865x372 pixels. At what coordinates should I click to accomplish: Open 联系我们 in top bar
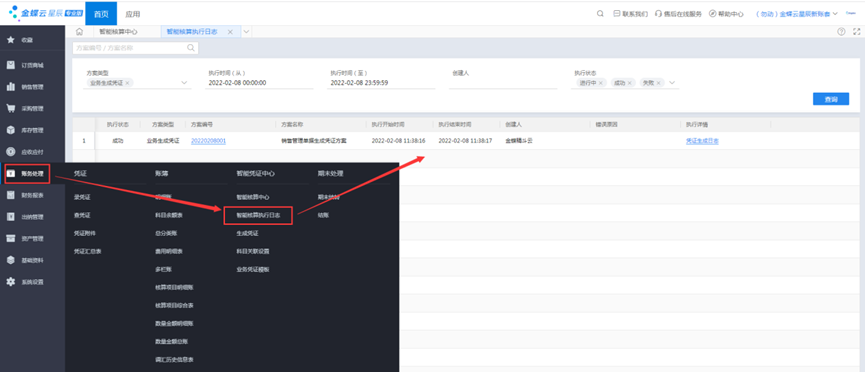click(x=631, y=14)
